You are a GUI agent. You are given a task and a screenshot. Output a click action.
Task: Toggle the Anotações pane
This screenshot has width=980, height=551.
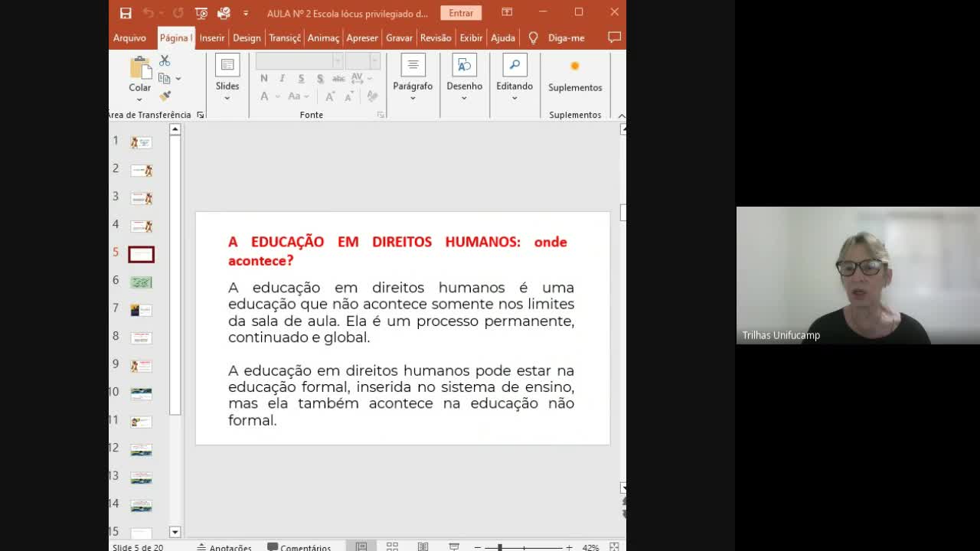(224, 546)
